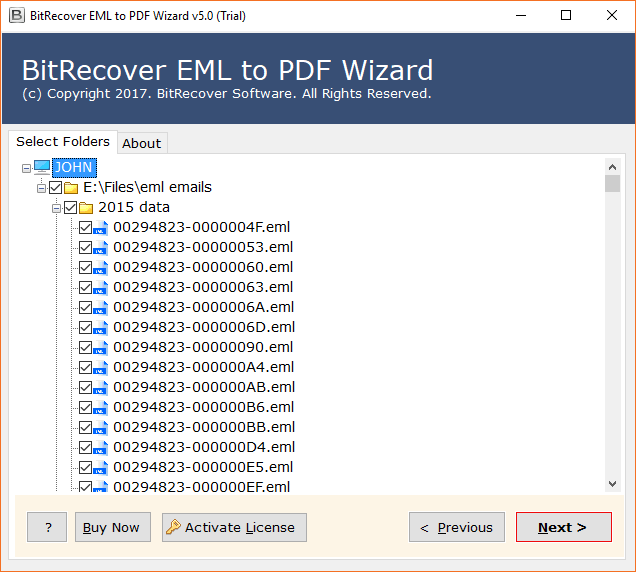The image size is (636, 572).
Task: Minimize the EML to PDF Wizard window
Action: (x=521, y=15)
